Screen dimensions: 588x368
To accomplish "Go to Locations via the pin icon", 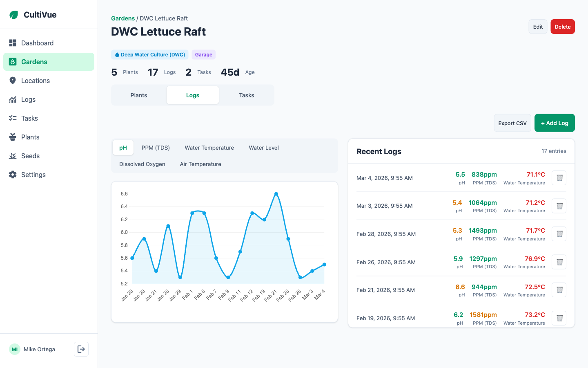I will (13, 81).
